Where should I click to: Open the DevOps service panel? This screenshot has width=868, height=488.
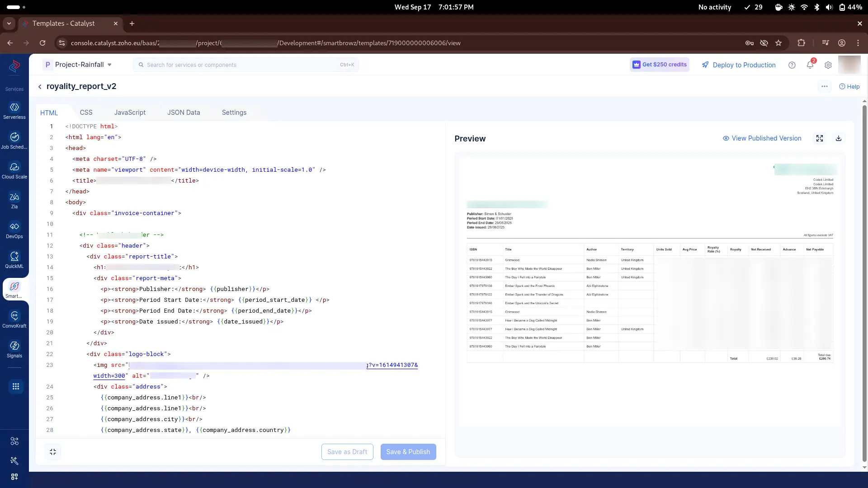[x=14, y=230]
